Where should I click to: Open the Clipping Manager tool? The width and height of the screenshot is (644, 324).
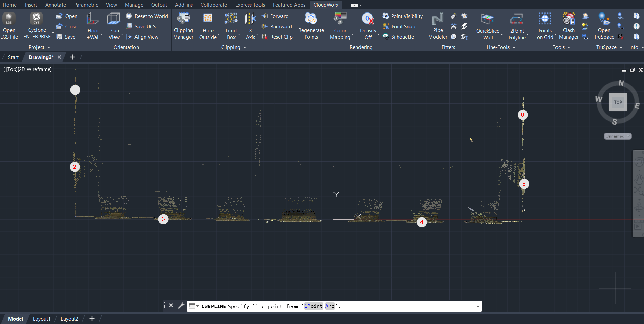(x=183, y=19)
